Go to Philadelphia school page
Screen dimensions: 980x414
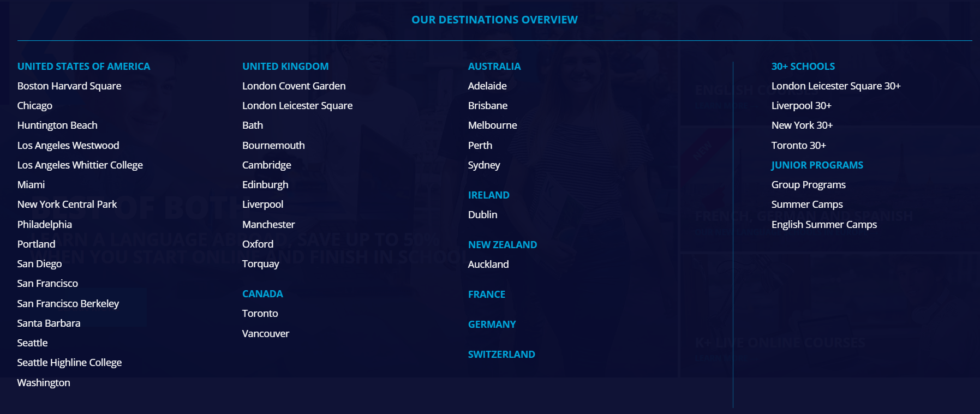coord(45,224)
